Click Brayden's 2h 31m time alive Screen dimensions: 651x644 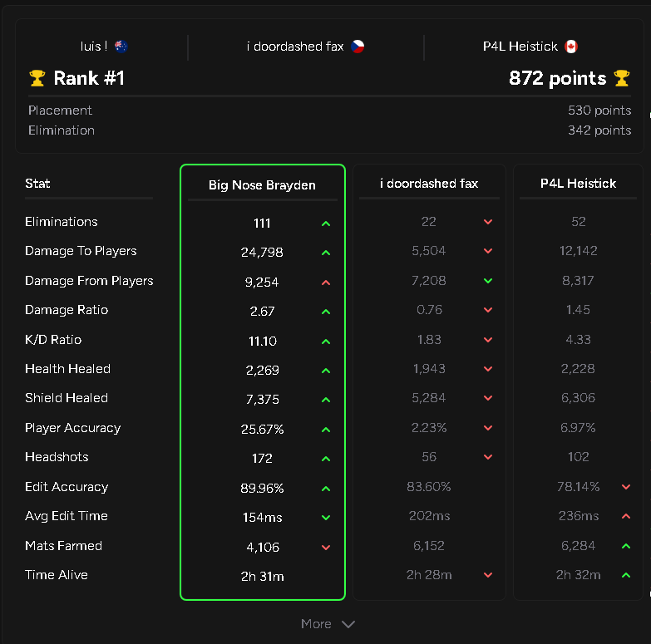tap(263, 577)
